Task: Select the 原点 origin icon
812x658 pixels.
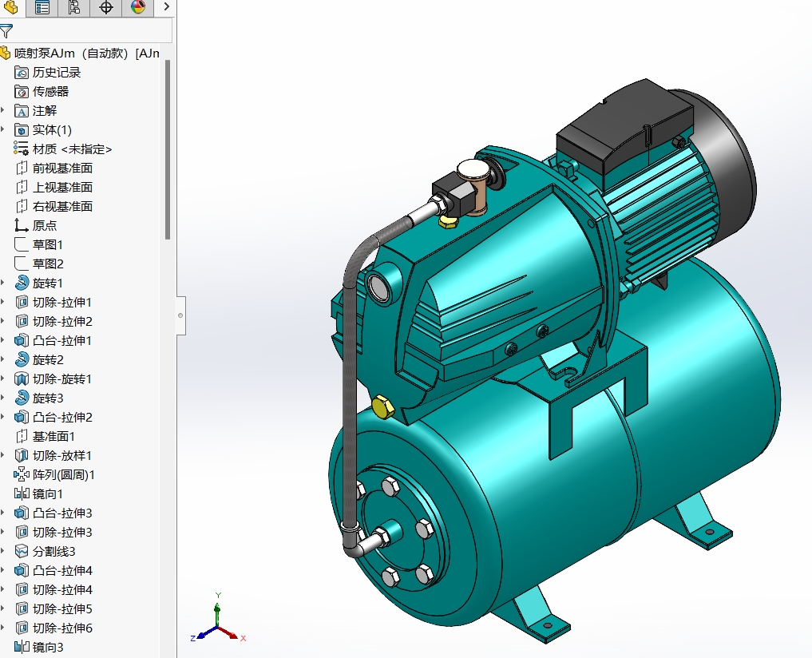Action: point(22,225)
